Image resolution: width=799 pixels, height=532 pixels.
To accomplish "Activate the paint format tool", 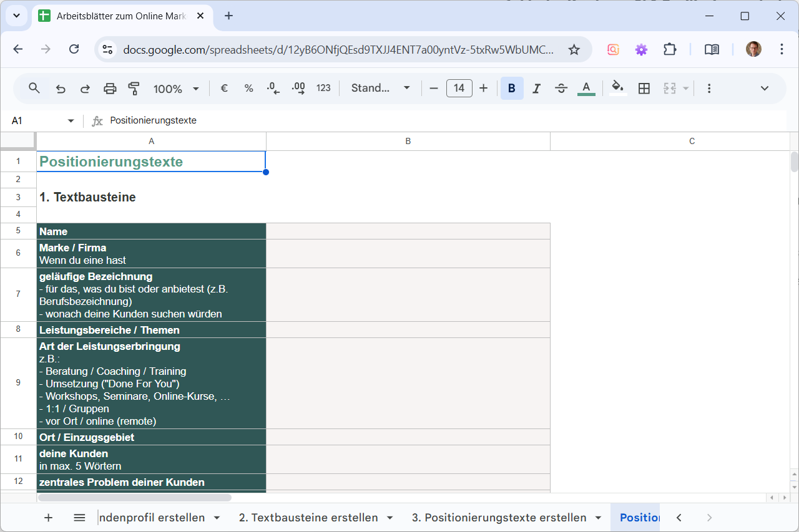I will [x=134, y=89].
